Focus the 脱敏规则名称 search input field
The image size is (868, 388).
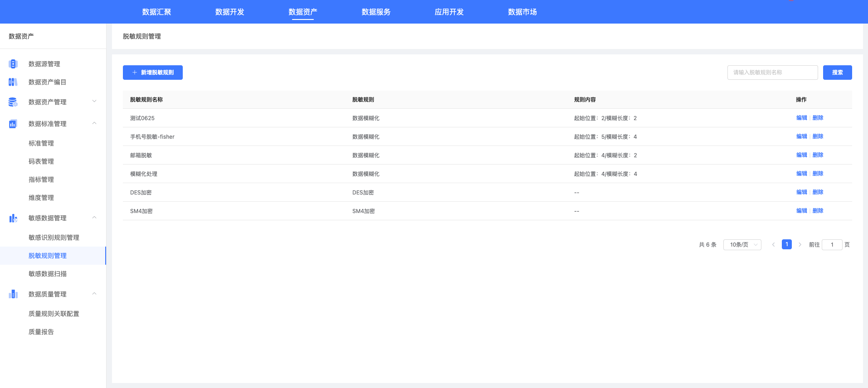click(x=772, y=73)
